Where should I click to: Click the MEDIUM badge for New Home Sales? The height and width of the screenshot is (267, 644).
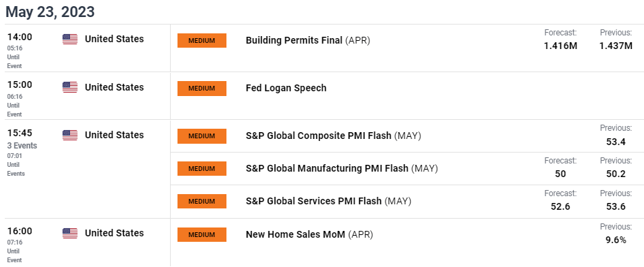point(202,234)
